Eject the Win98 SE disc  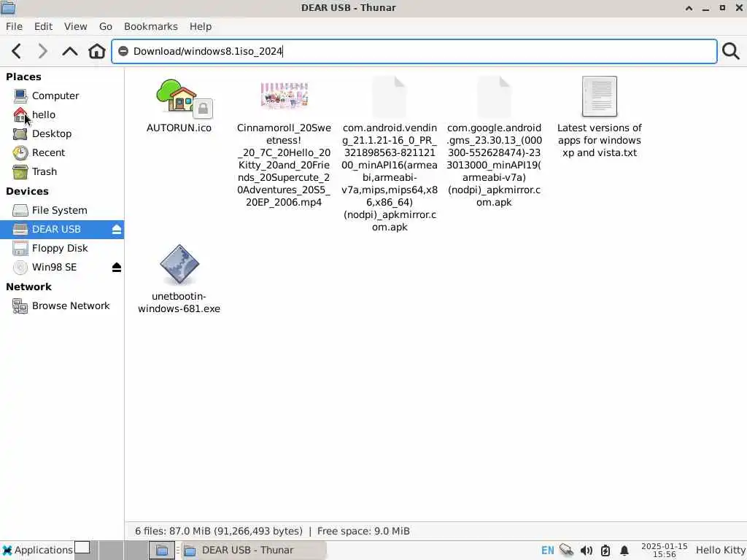tap(116, 268)
